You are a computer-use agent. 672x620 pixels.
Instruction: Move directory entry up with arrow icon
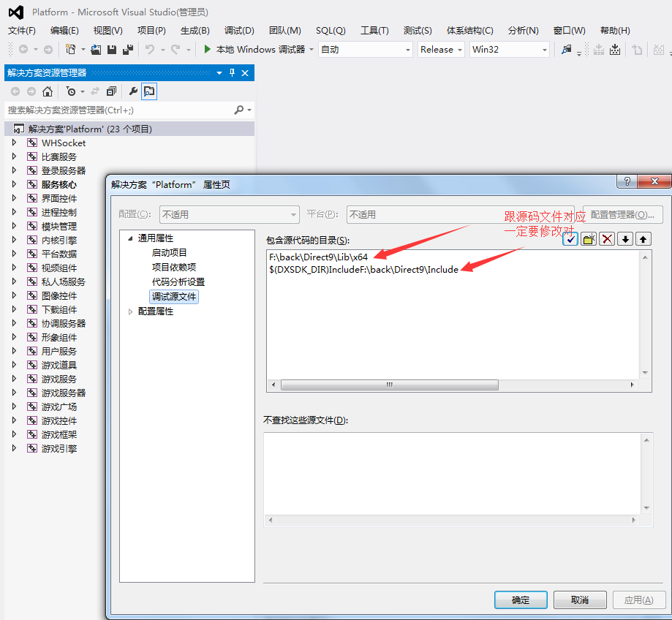pos(643,239)
